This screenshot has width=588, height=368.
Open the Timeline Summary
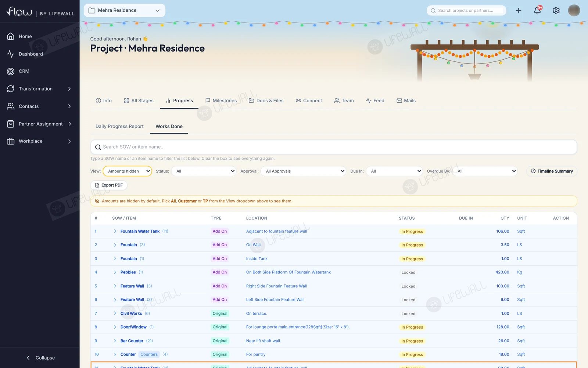[552, 171]
